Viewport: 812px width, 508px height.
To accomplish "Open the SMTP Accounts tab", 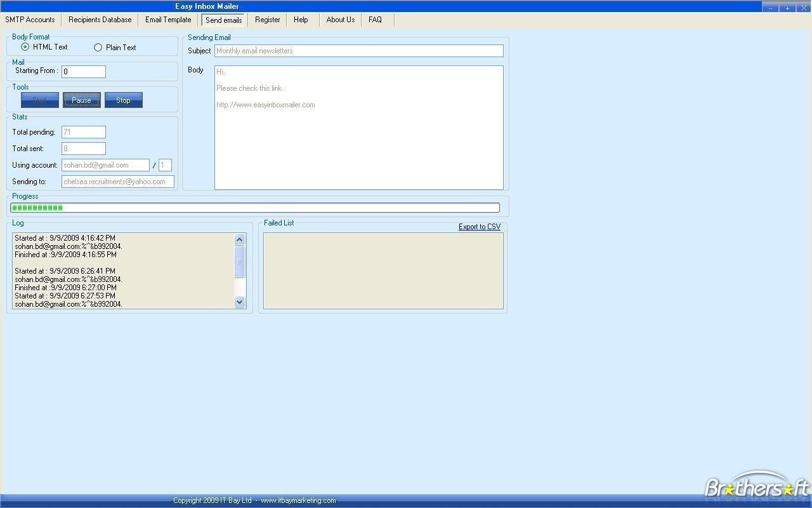I will coord(30,20).
